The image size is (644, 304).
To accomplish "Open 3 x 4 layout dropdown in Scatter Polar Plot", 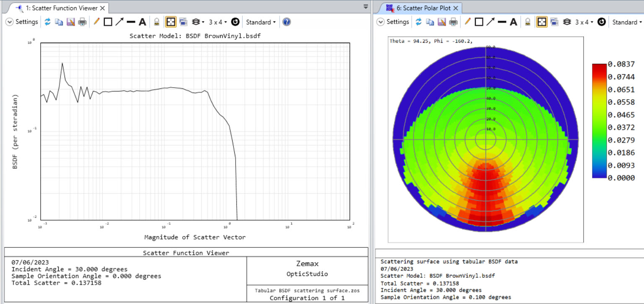I will [x=584, y=22].
